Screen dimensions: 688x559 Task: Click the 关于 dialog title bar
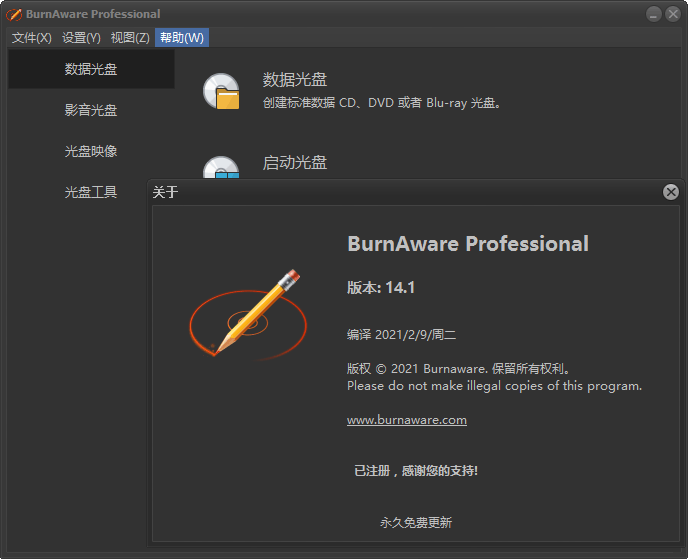pyautogui.click(x=400, y=192)
